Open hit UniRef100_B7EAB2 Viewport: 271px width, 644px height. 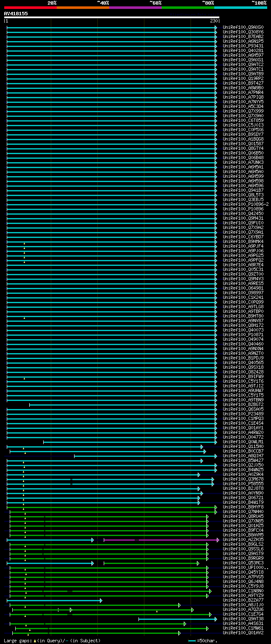pos(243,37)
